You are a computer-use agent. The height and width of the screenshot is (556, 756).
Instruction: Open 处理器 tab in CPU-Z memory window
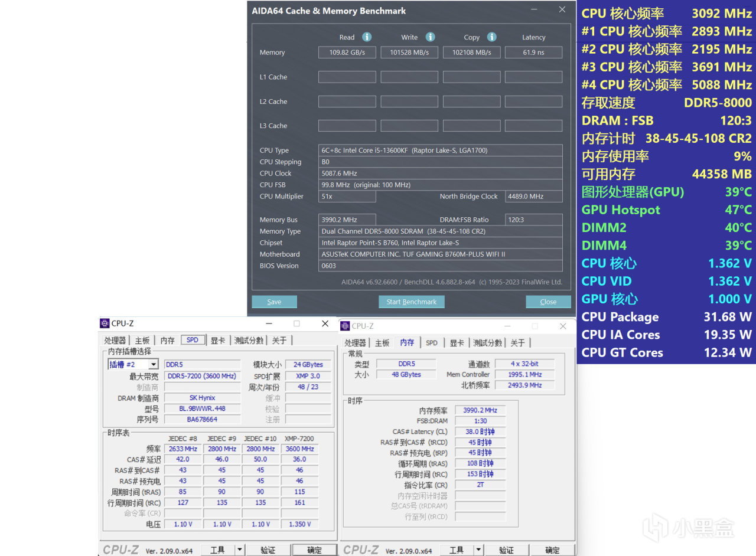coord(356,343)
